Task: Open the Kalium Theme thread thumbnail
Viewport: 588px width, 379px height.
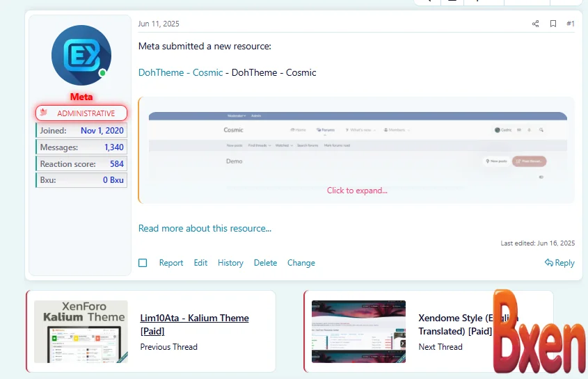Action: click(81, 332)
